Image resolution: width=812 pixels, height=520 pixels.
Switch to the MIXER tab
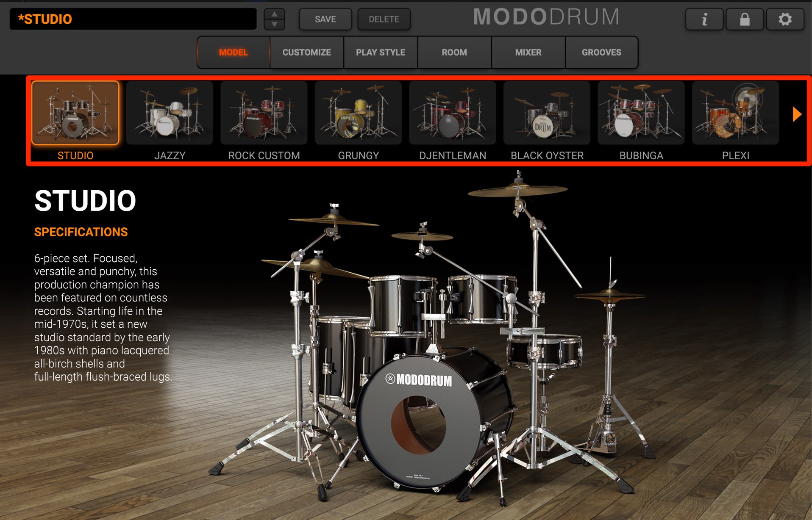coord(528,53)
